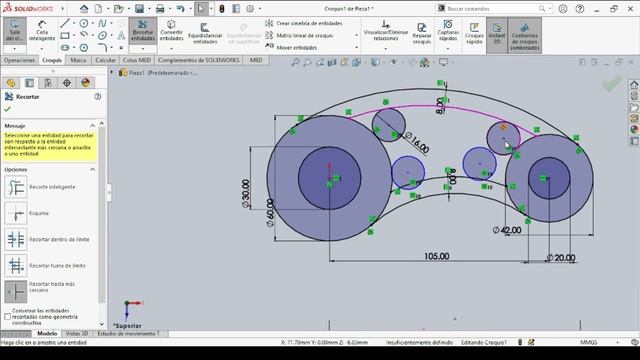Viewport: 640px width, 360px height.
Task: Click Matriz lineal de croquis
Action: 299,36
